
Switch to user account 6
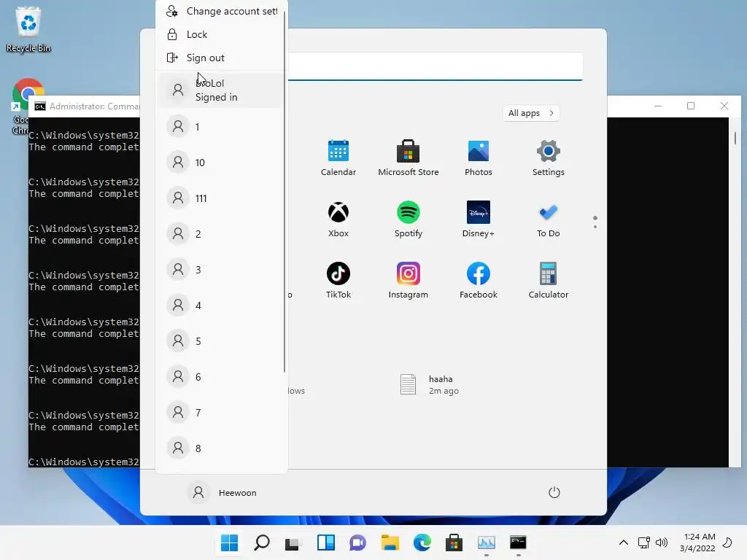221,377
